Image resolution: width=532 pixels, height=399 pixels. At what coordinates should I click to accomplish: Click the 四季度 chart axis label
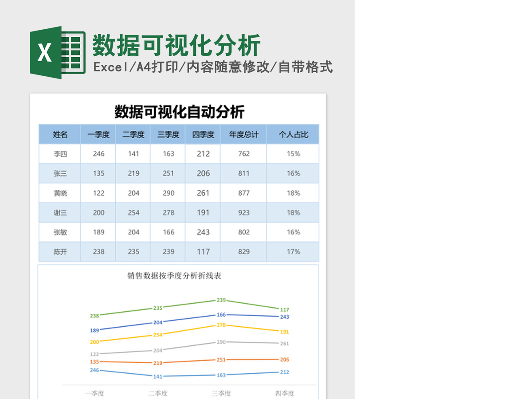285,393
